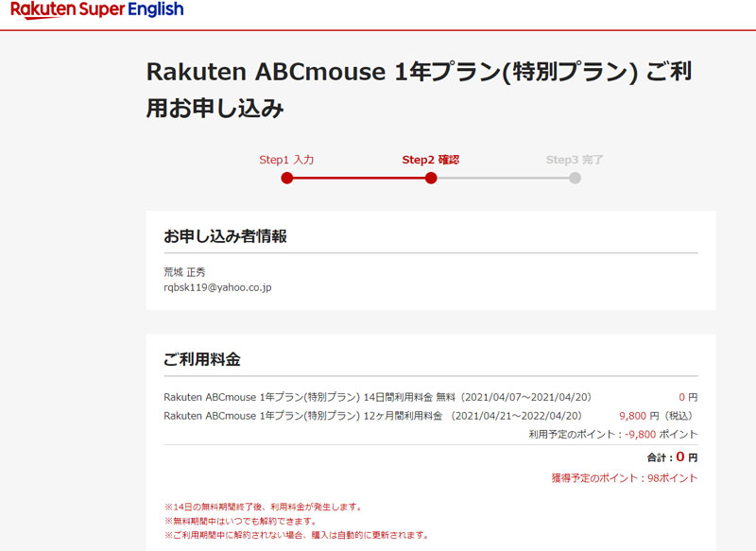The width and height of the screenshot is (756, 551).
Task: Select the note "※無料期間中はいつでも解約できます。"
Action: (x=241, y=521)
